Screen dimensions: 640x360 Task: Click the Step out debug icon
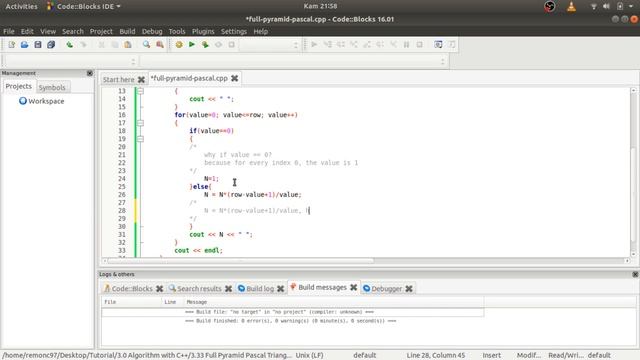[367, 44]
